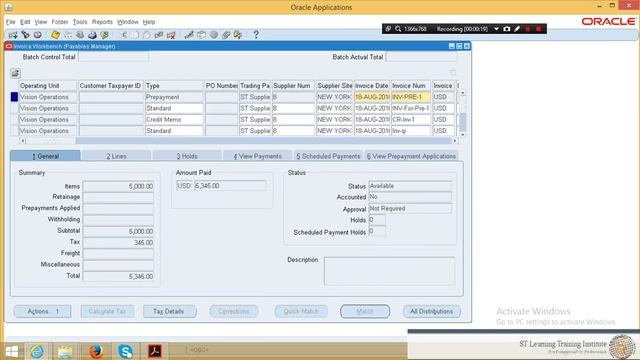The height and width of the screenshot is (360, 640).
Task: Click the Paste toolbar icon
Action: pyautogui.click(x=147, y=35)
